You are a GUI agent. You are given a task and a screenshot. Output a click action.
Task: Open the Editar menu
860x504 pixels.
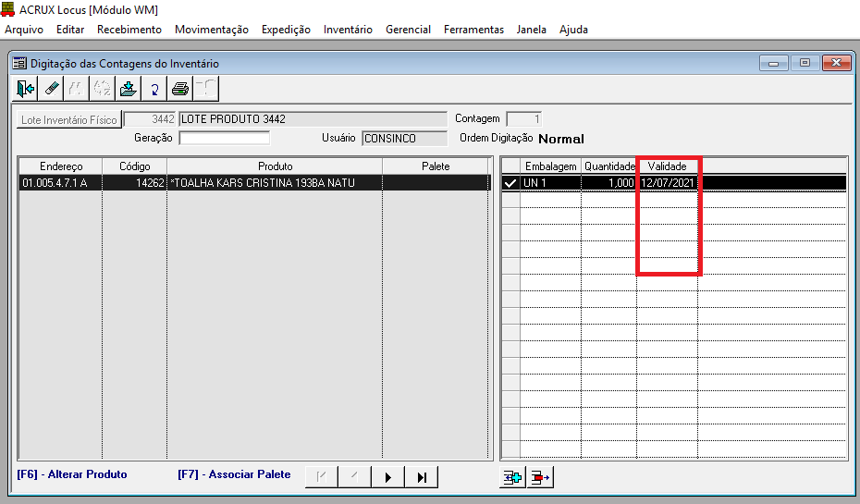tap(70, 30)
